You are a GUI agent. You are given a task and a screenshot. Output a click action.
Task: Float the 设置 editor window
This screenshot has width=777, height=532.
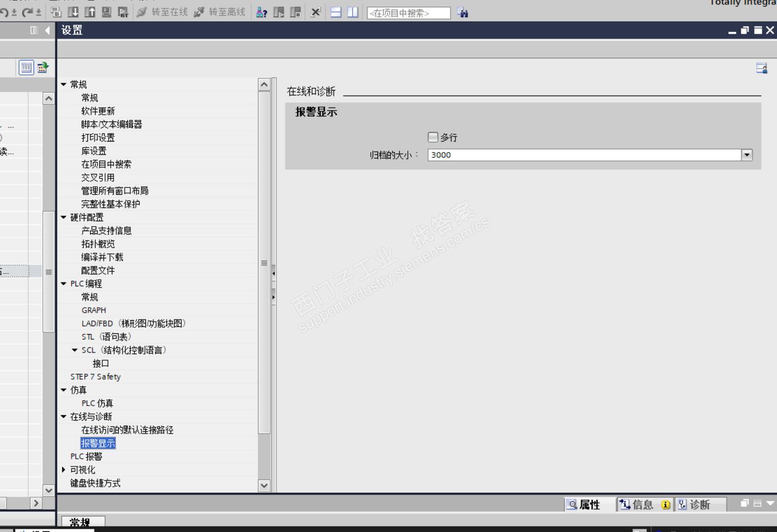[745, 30]
